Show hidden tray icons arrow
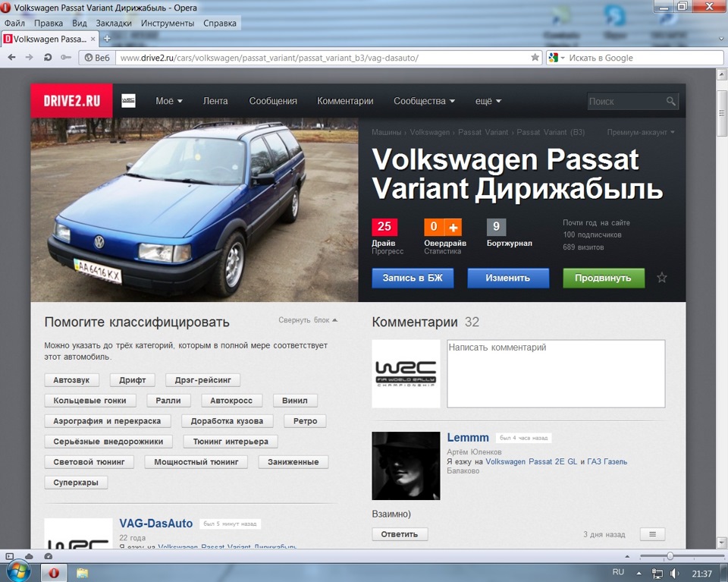 [639, 573]
